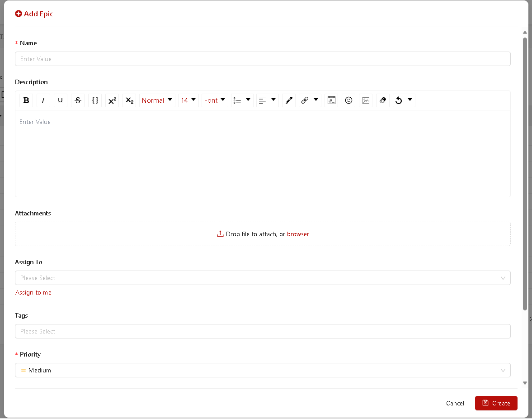Screen dimensions: 532x419
Task: Open the Priority Medium dropdown
Action: 263,370
